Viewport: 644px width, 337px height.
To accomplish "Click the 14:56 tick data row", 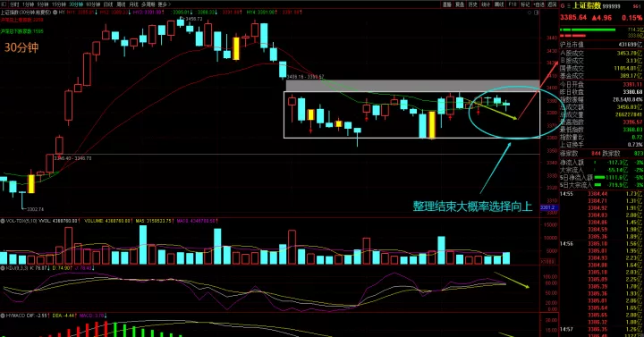I will click(601, 244).
